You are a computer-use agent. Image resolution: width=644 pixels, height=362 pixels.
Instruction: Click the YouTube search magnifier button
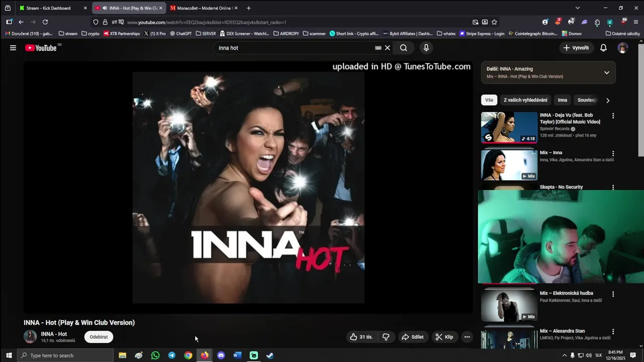pyautogui.click(x=404, y=48)
